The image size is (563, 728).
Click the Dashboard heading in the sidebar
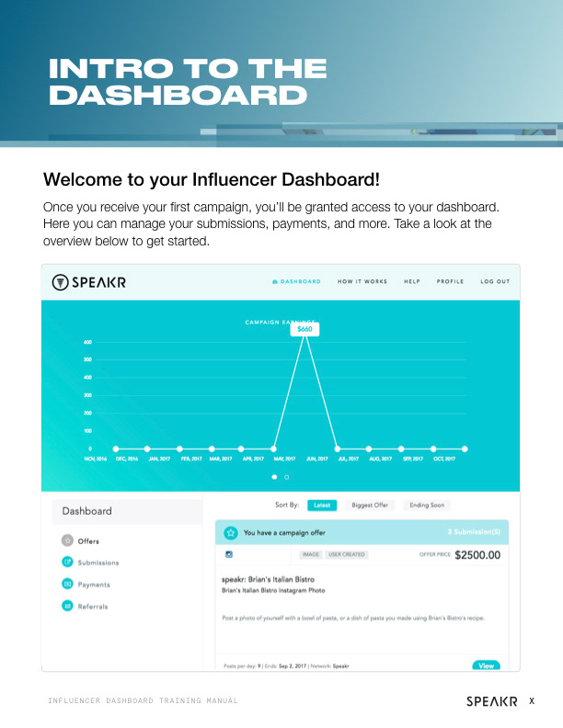pyautogui.click(x=86, y=511)
